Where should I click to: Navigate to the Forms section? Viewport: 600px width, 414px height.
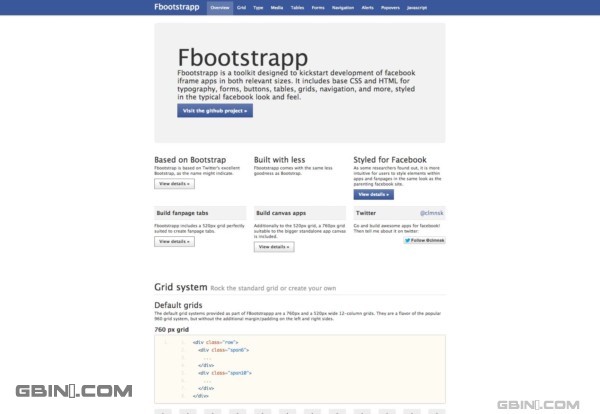[x=317, y=7]
